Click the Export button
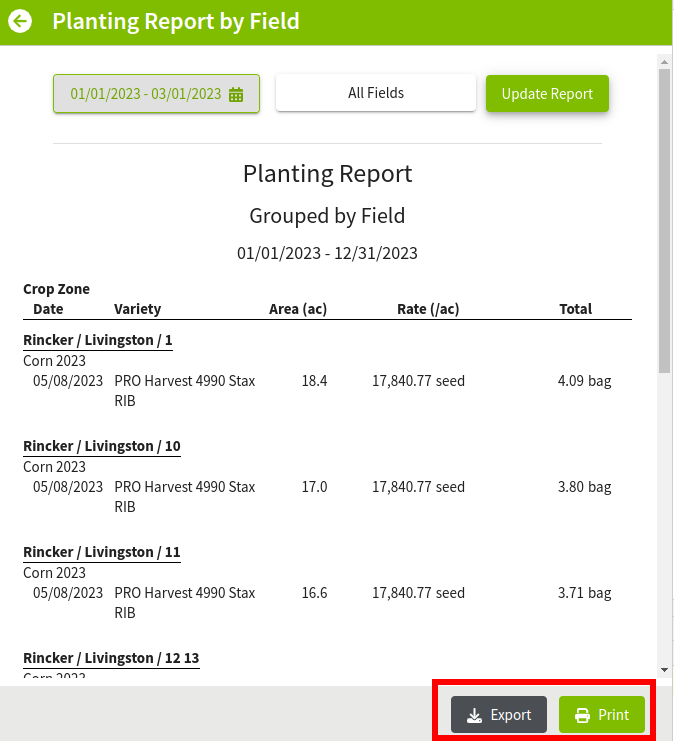 click(x=499, y=715)
